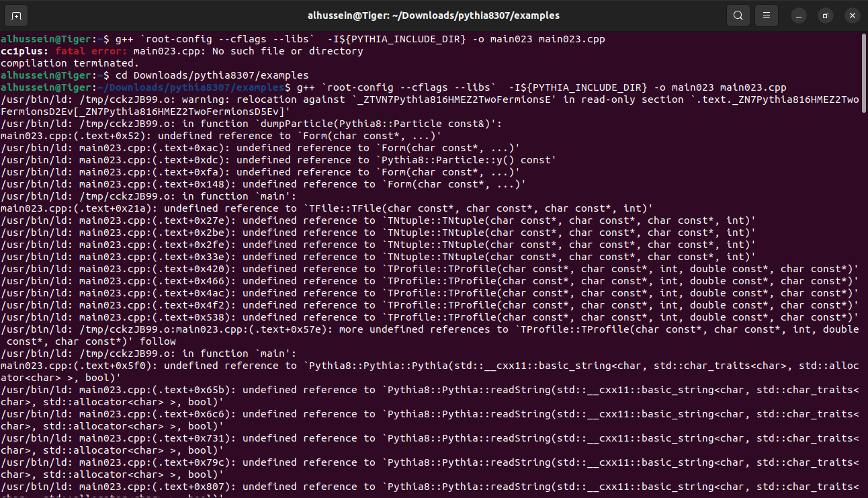The width and height of the screenshot is (868, 498).
Task: Open the hamburger main menu
Action: click(766, 15)
